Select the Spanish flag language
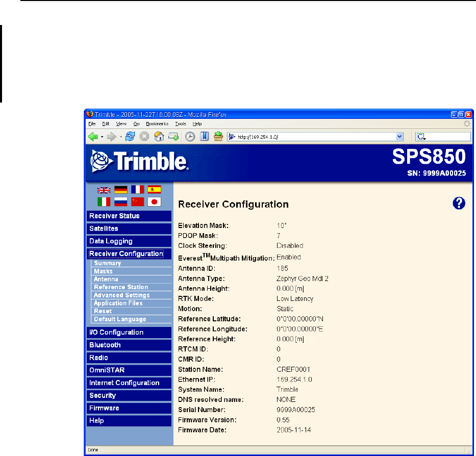Image resolution: width=476 pixels, height=456 pixels. [x=154, y=190]
